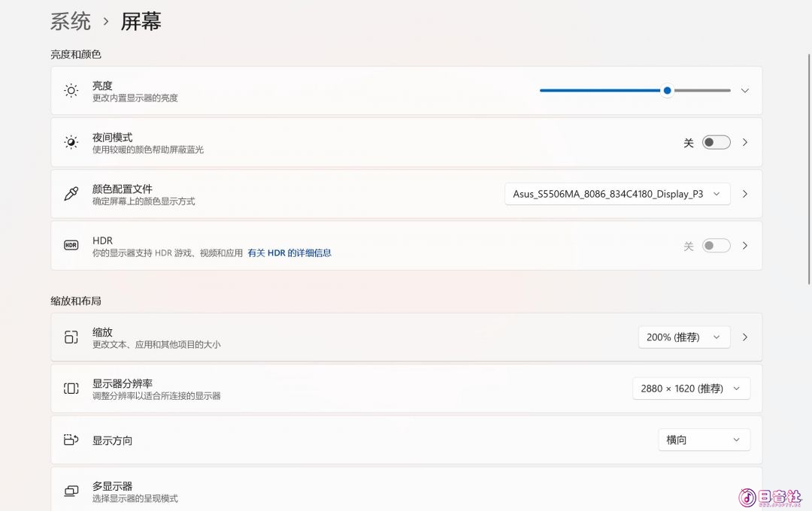Click the display resolution icon

tap(71, 389)
